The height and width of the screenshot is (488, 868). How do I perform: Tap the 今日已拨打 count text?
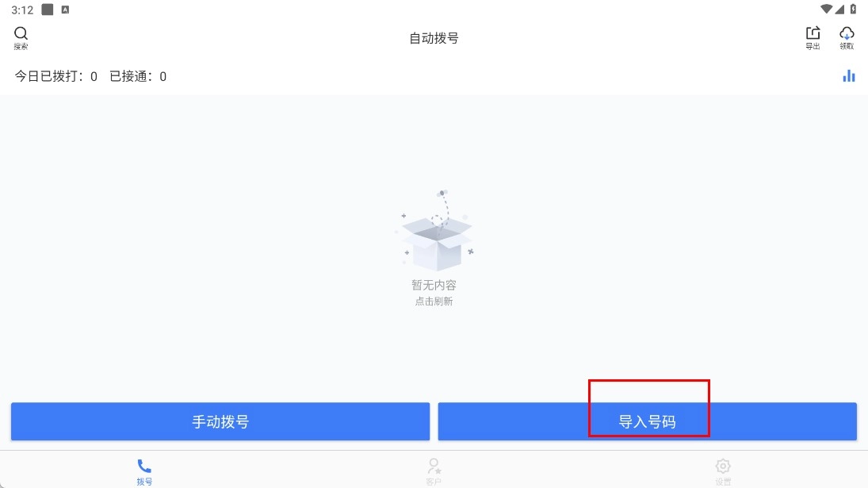pyautogui.click(x=56, y=76)
